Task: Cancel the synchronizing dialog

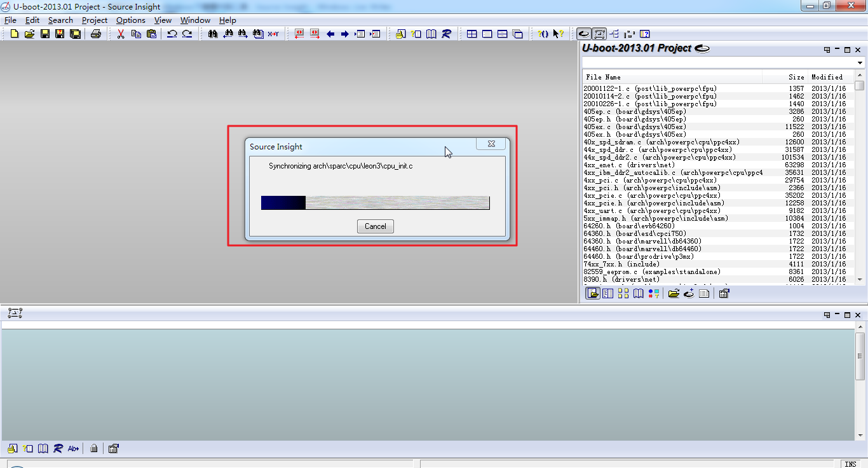Action: pyautogui.click(x=376, y=226)
